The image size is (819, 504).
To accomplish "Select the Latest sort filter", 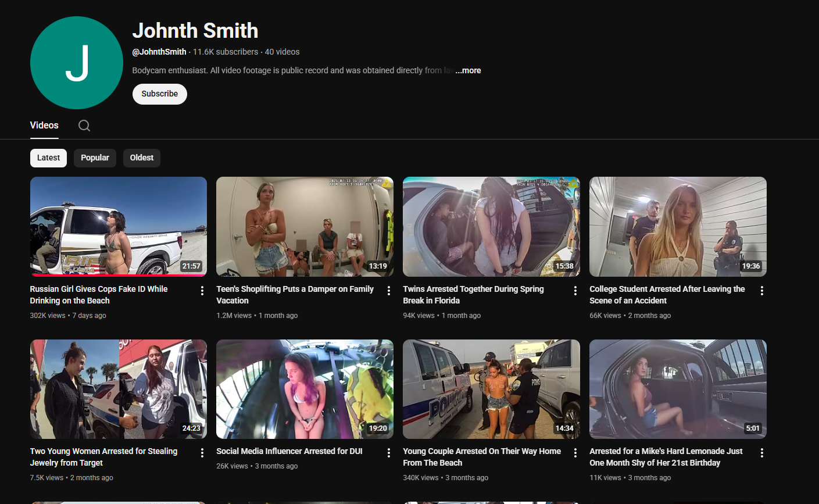I will pyautogui.click(x=48, y=158).
